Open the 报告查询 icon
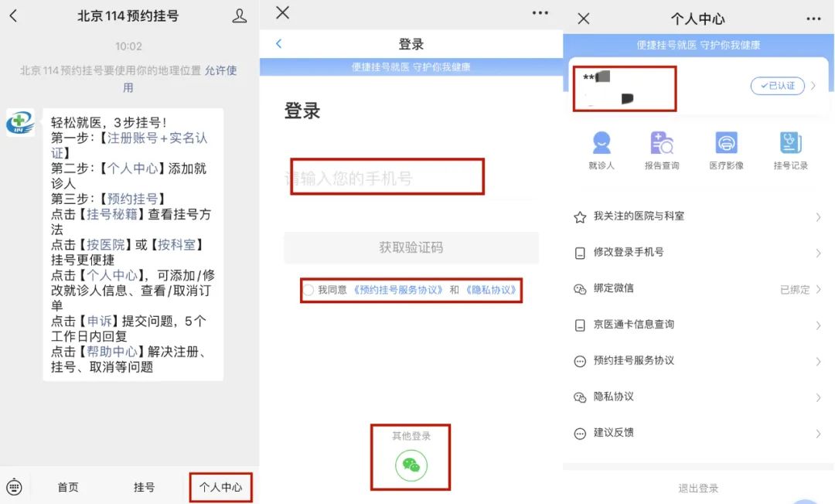 click(x=662, y=150)
